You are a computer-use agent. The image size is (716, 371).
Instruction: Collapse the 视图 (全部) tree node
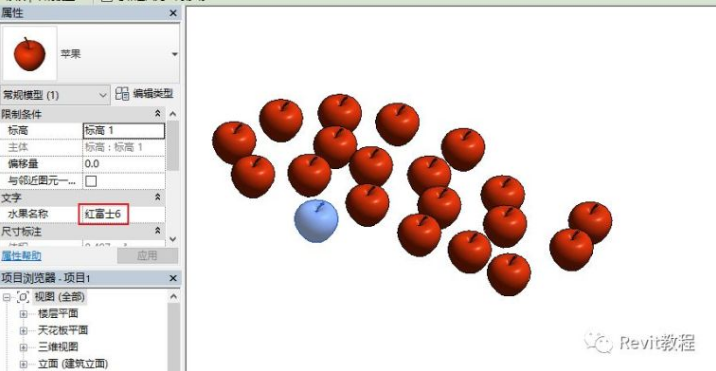[6, 297]
